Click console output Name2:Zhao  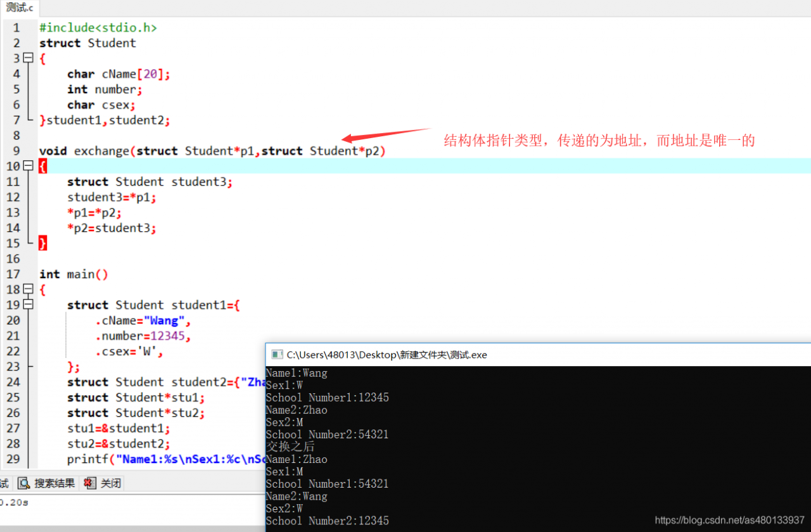[297, 410]
